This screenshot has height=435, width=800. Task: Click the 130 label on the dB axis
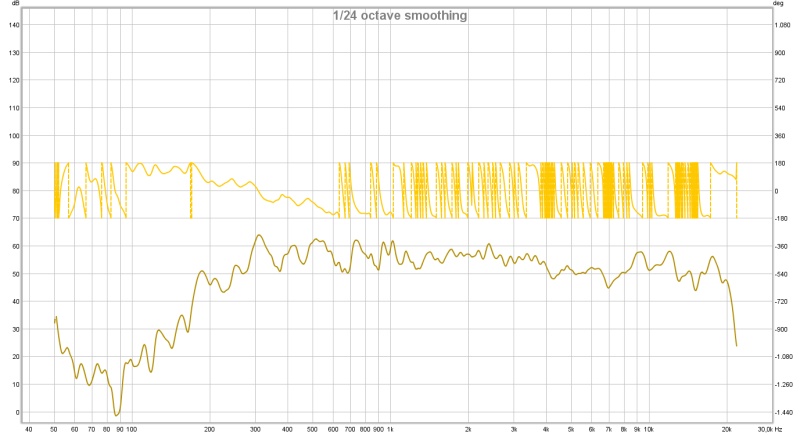tap(14, 53)
